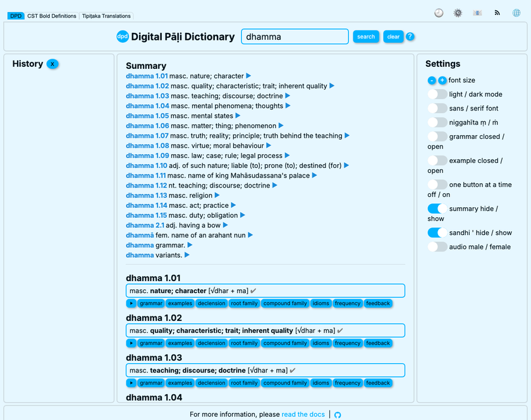Open dhamma 1.12 summary link
This screenshot has width=531, height=420.
[146, 186]
